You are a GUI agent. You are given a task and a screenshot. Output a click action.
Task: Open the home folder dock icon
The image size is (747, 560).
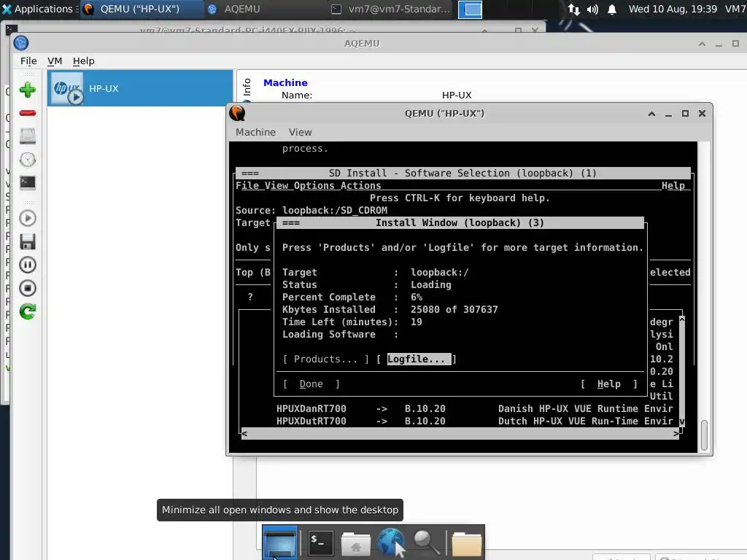pos(355,543)
